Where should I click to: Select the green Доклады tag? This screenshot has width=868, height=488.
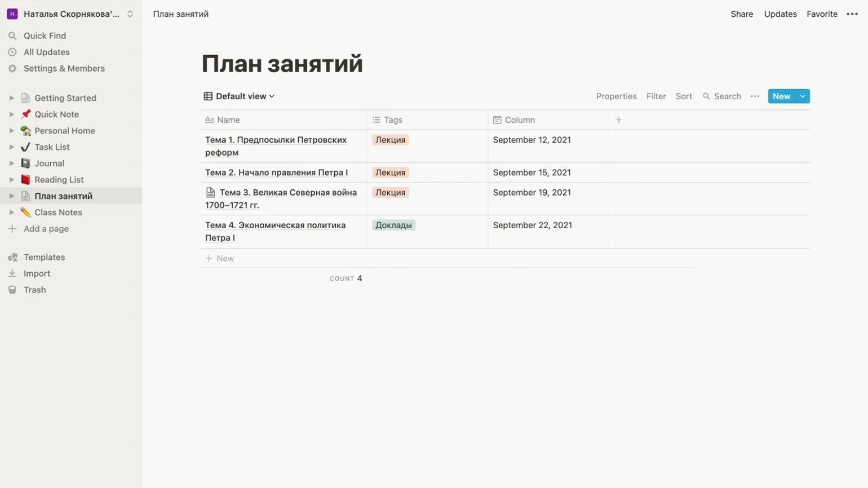(x=393, y=225)
